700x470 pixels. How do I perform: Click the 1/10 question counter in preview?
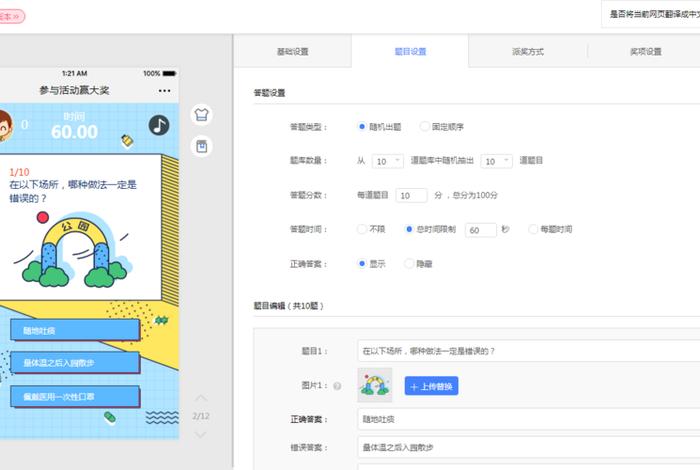tap(19, 172)
